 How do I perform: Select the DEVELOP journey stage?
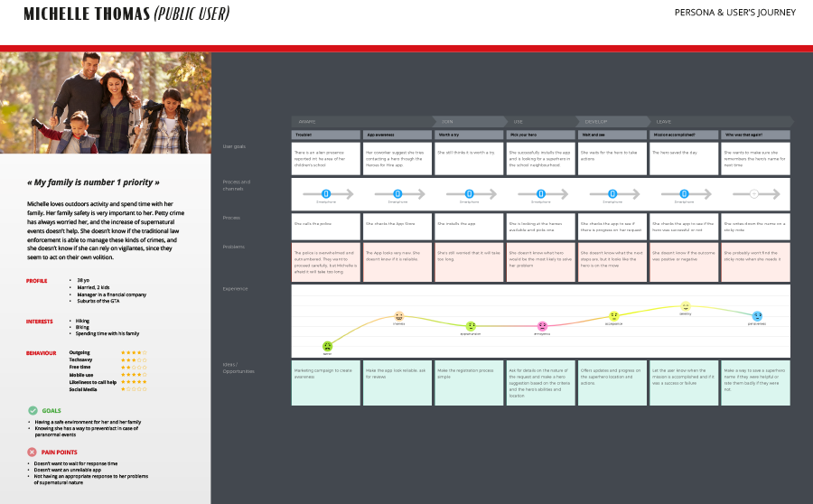pos(614,121)
